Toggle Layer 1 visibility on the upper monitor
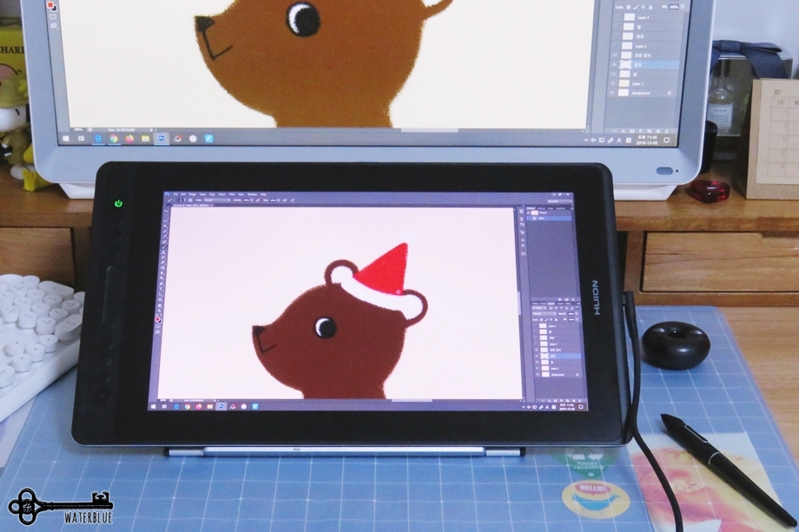This screenshot has height=532, width=799. 613,83
